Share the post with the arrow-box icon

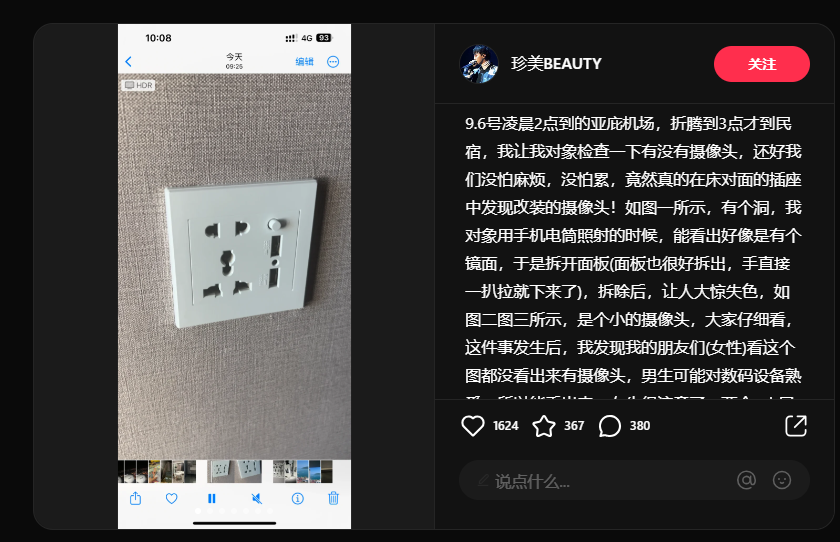[x=796, y=426]
